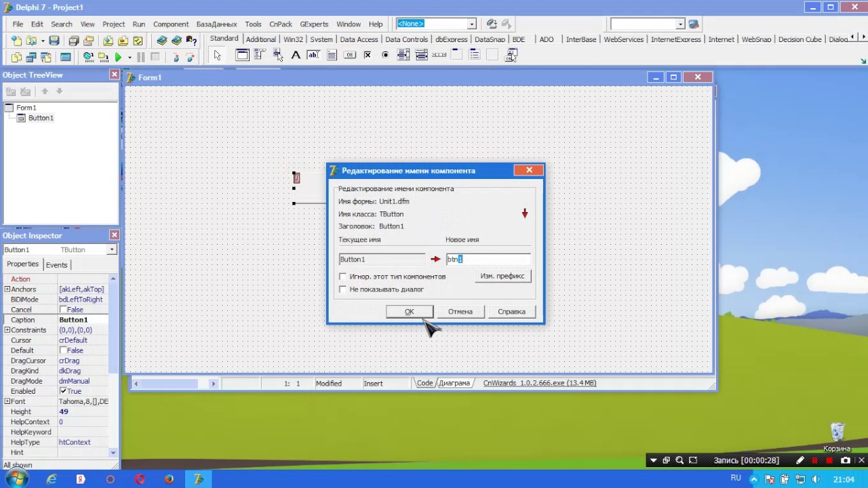
Task: Click the recorder camera screenshot icon
Action: [845, 460]
